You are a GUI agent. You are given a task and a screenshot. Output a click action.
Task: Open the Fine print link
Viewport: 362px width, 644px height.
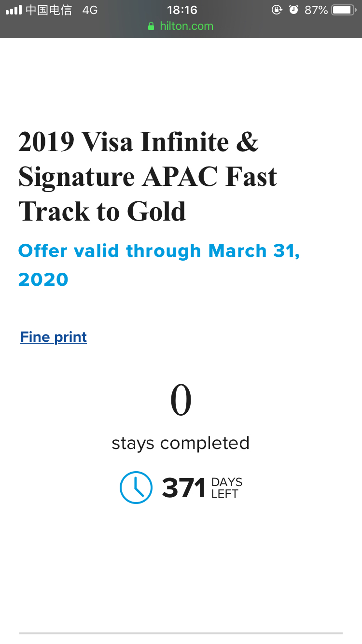click(54, 337)
